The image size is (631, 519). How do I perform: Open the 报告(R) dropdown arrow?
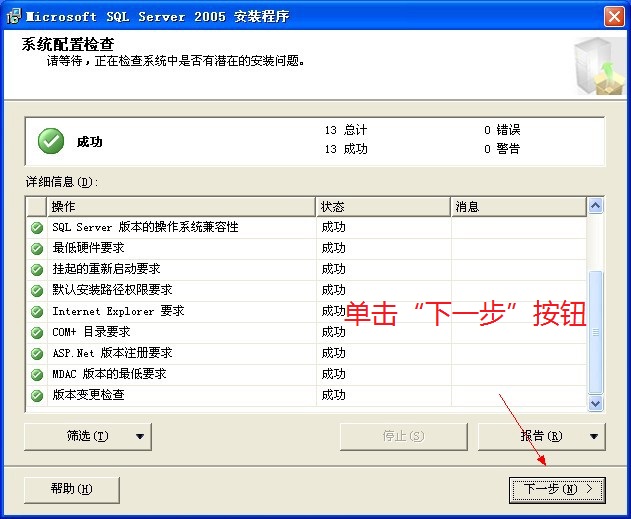[x=594, y=436]
